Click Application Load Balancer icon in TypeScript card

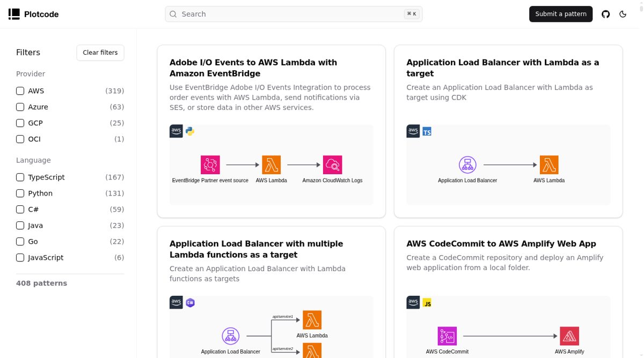click(467, 165)
